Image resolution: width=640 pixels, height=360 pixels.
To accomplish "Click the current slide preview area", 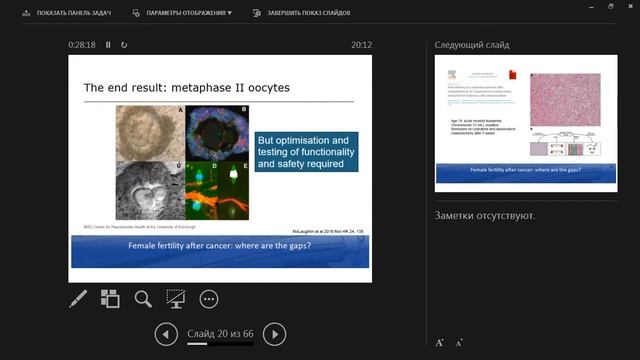I will pos(220,169).
